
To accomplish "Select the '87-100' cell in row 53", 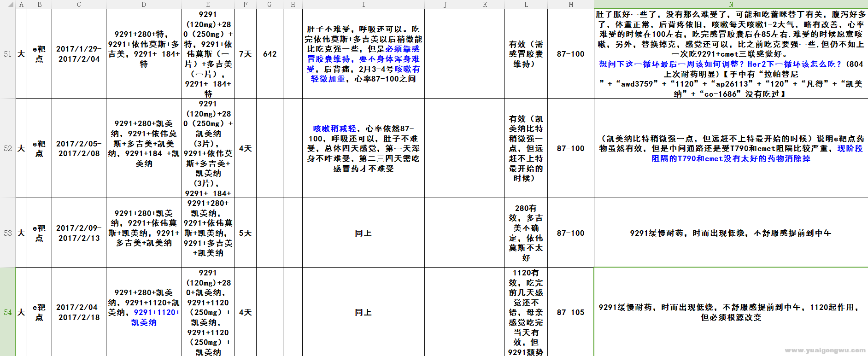I will pyautogui.click(x=571, y=233).
